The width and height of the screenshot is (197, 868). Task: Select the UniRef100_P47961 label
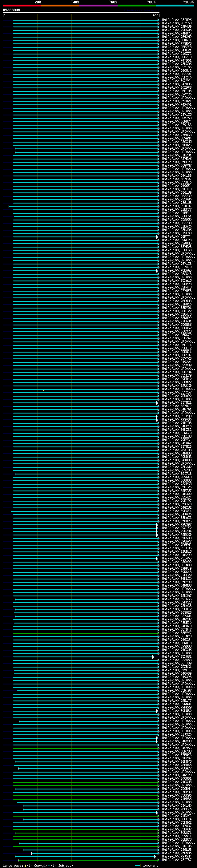pos(177,60)
